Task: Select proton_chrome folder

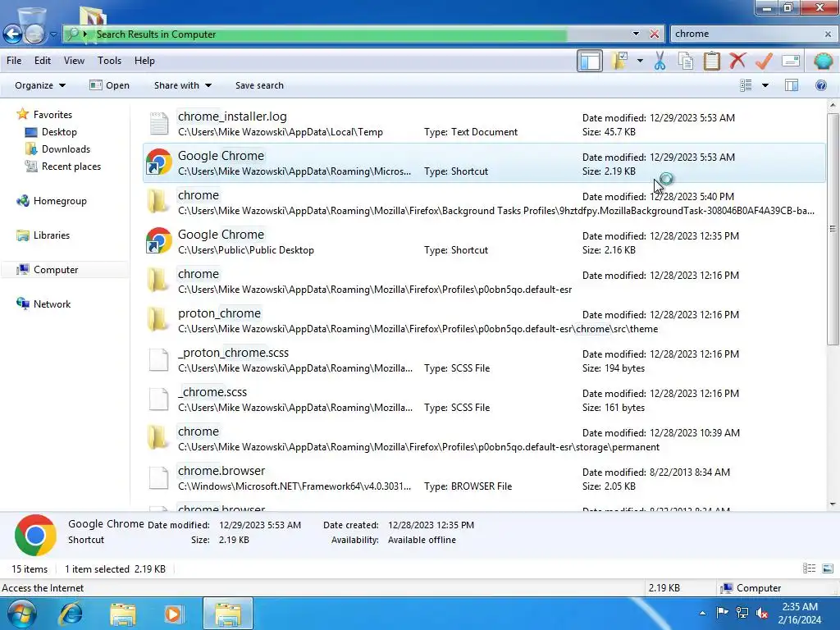Action: point(484,321)
